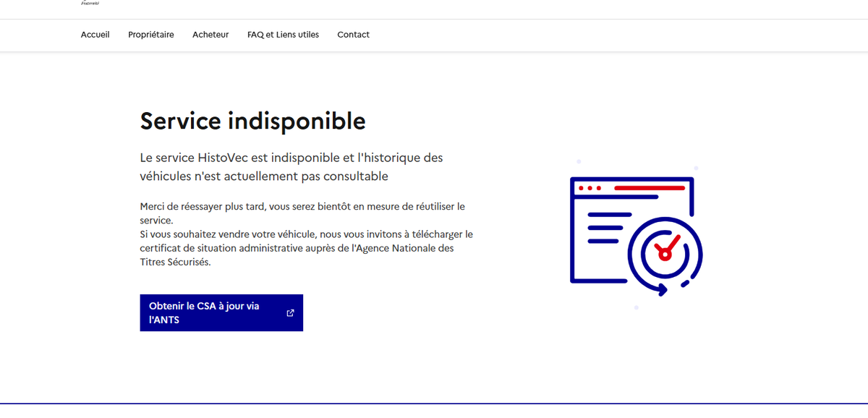This screenshot has width=868, height=418.
Task: Click the external link icon on ANTS button
Action: (290, 313)
